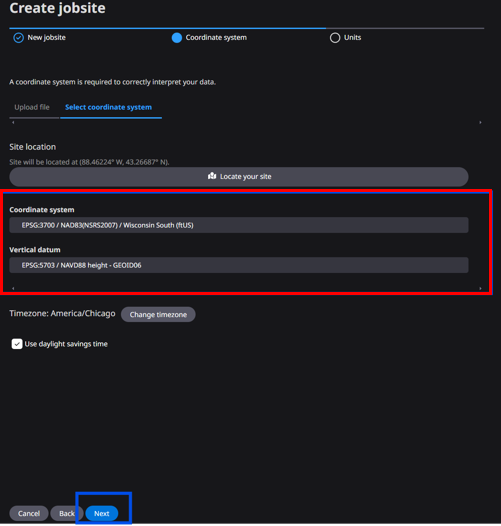Image resolution: width=501 pixels, height=526 pixels.
Task: Click the right tab scroll arrow near tabs
Action: pyautogui.click(x=480, y=122)
